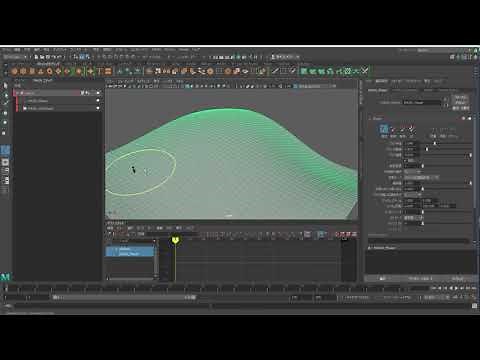This screenshot has height=360, width=480.
Task: Click the green X-shaped icon on the shelf
Action: 365,71
